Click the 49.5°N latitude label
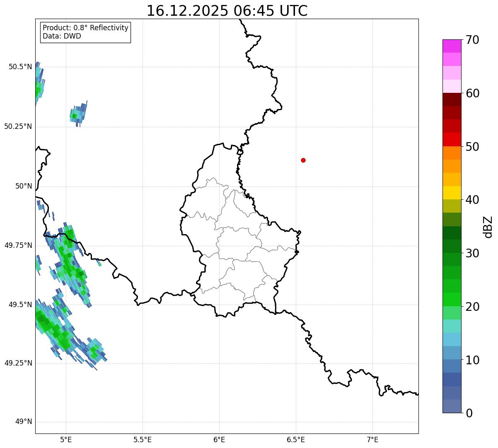Screen dimensions: 498x448 pyautogui.click(x=20, y=305)
